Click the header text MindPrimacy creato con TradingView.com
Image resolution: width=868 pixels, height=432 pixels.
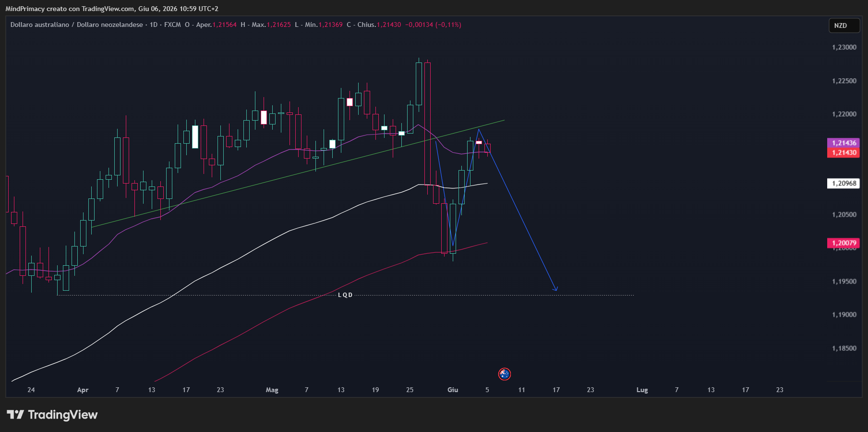[70, 9]
